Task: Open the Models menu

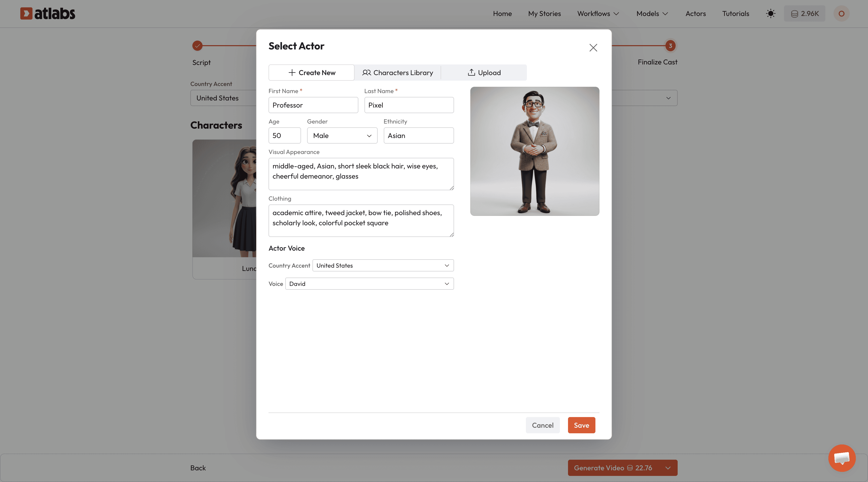Action: tap(652, 13)
